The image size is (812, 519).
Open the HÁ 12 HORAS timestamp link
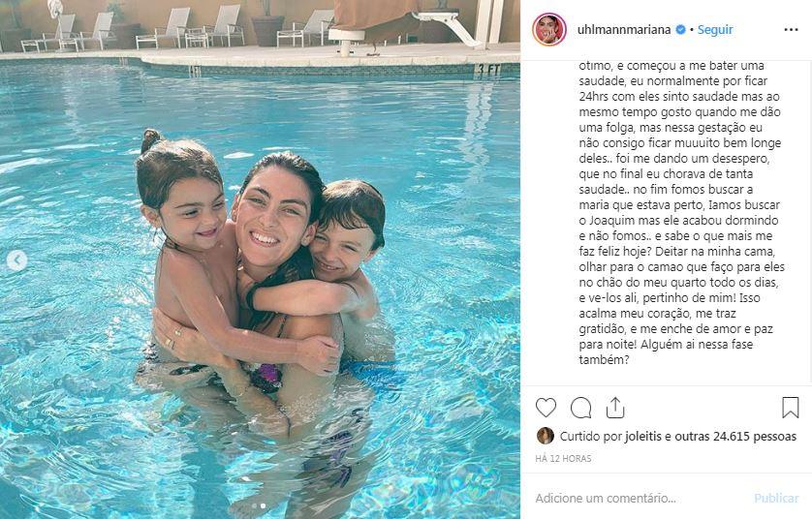(563, 459)
